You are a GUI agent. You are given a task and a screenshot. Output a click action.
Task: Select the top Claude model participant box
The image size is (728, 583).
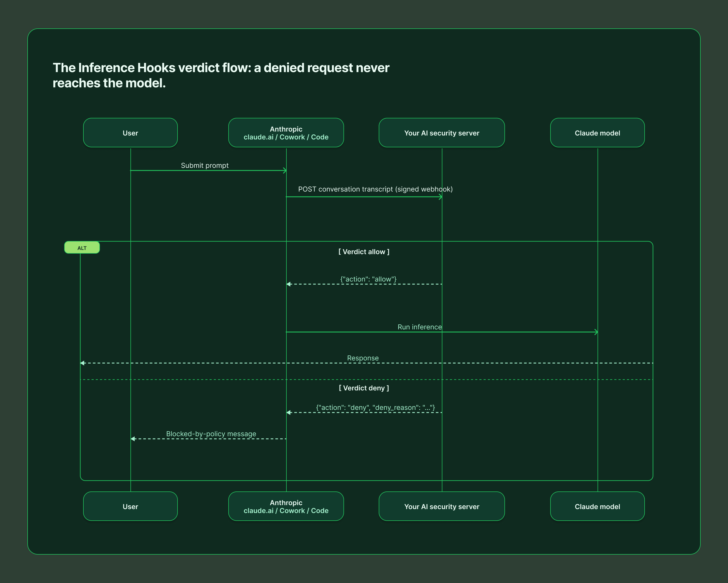(597, 133)
